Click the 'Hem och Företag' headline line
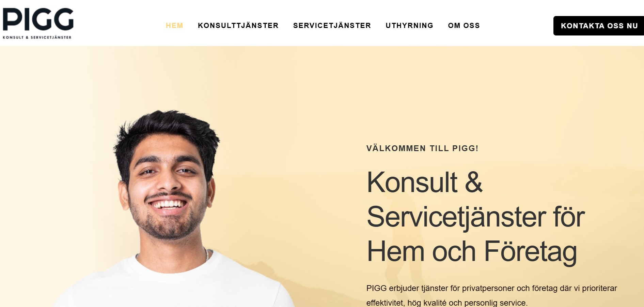Viewport: 644px width, 307px height. pos(472,252)
